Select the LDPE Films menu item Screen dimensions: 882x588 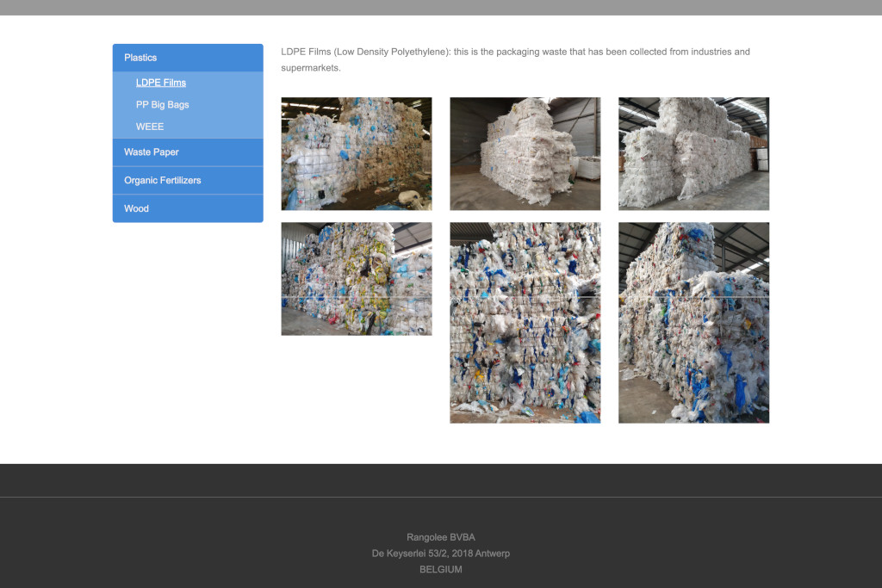[x=160, y=83]
